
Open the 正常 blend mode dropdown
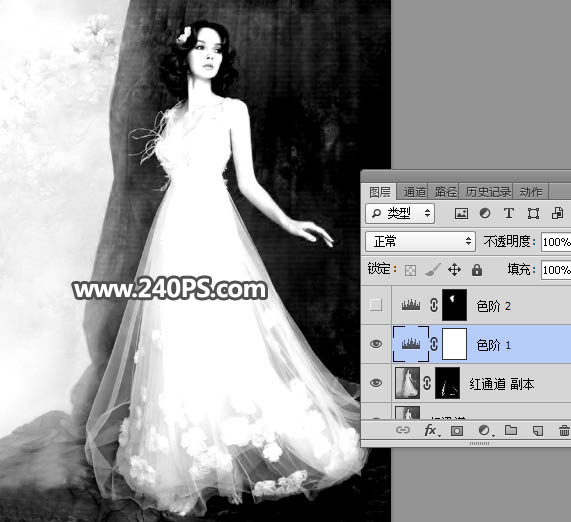click(x=420, y=242)
